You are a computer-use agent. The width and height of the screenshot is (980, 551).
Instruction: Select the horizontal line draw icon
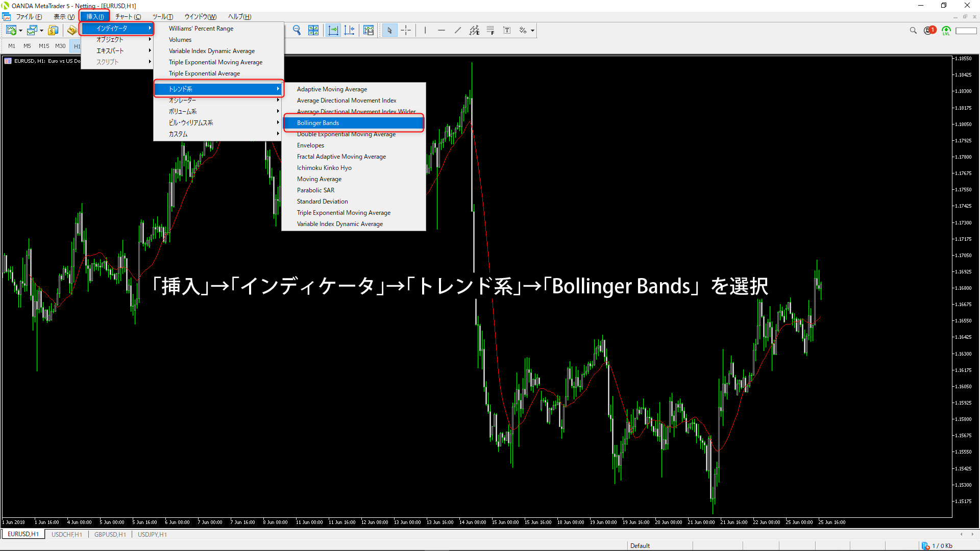tap(441, 30)
